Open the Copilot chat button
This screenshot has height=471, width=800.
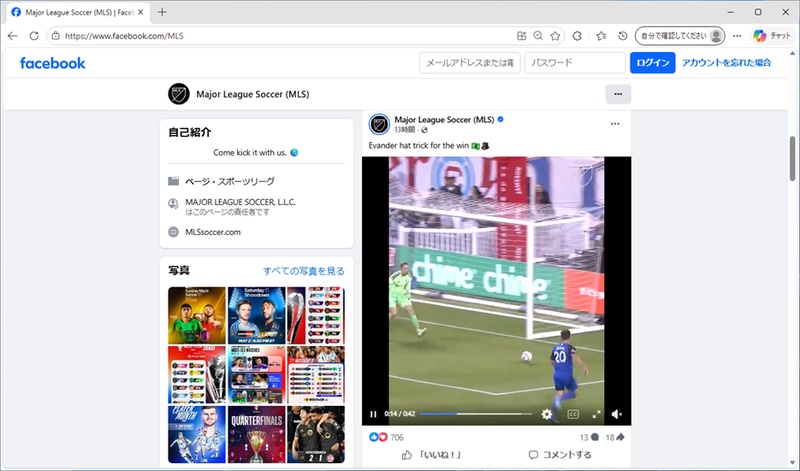[x=772, y=36]
